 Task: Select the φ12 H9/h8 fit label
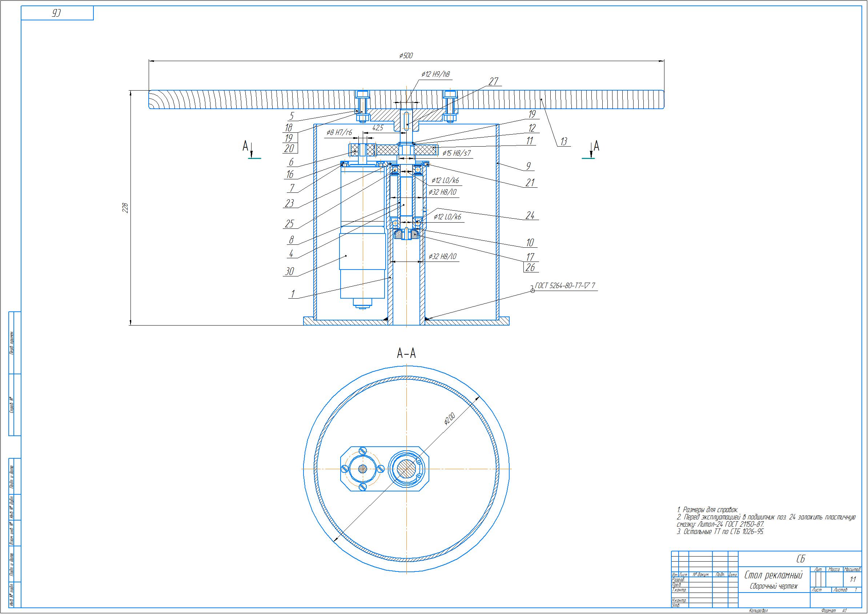coord(435,74)
